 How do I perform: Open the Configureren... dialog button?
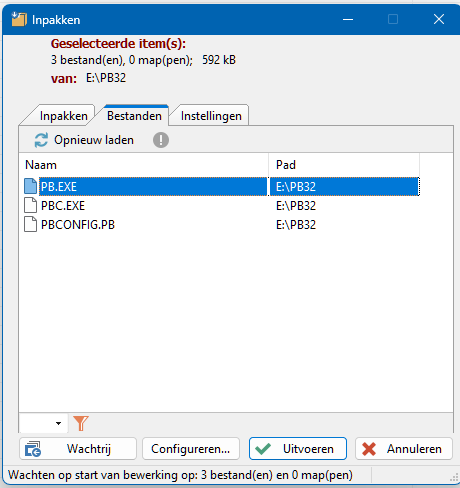[191, 449]
